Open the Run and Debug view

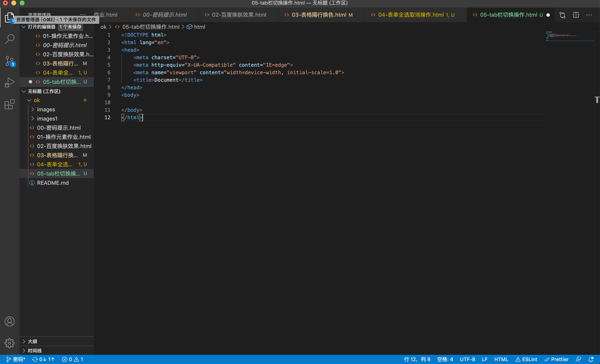point(10,83)
